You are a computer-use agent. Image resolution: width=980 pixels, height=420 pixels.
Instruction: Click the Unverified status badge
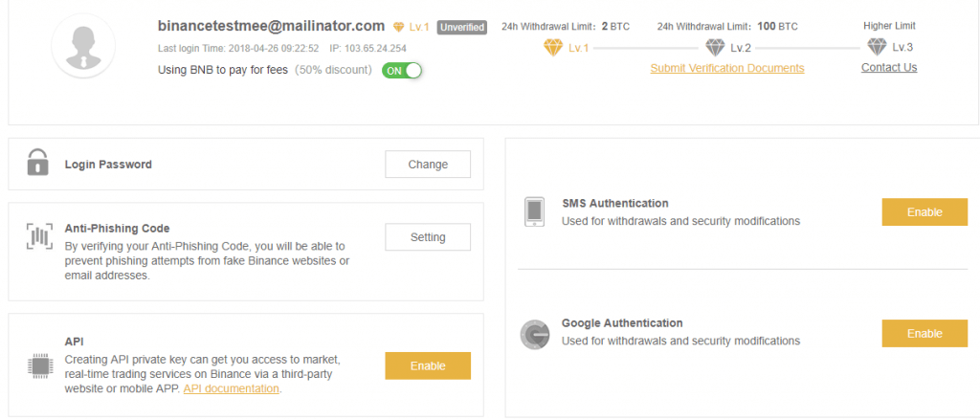[x=461, y=28]
